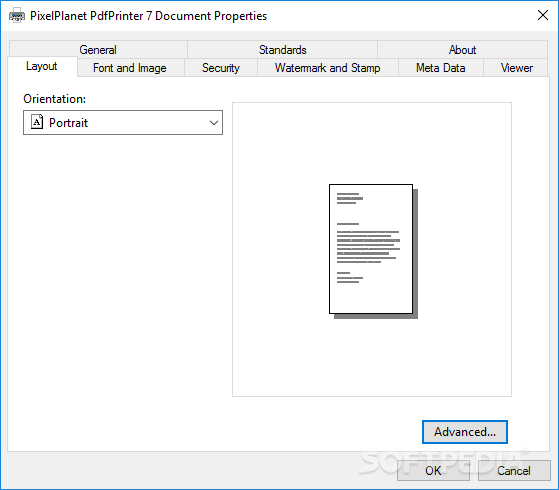Click the Portrait page icon in combo box
The width and height of the screenshot is (559, 490).
37,122
